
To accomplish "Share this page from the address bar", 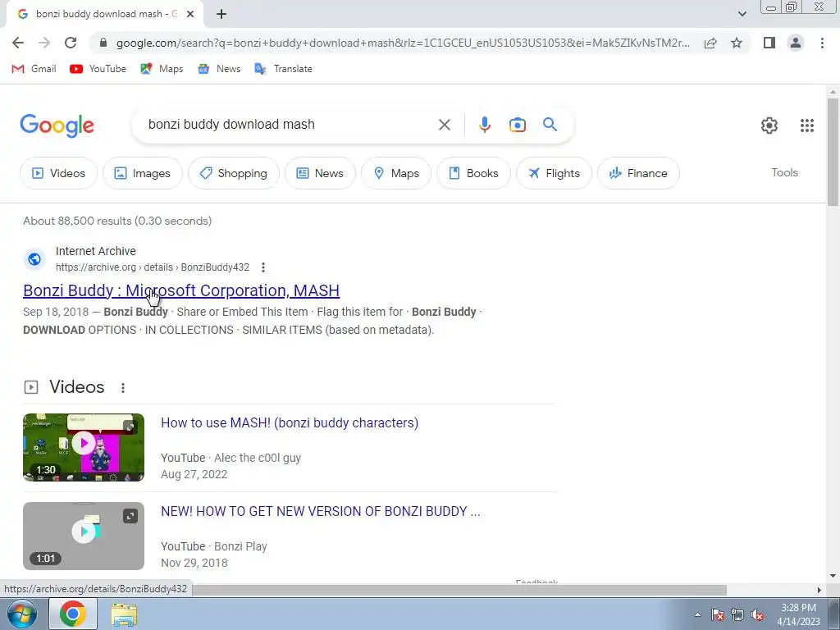I will tap(710, 43).
